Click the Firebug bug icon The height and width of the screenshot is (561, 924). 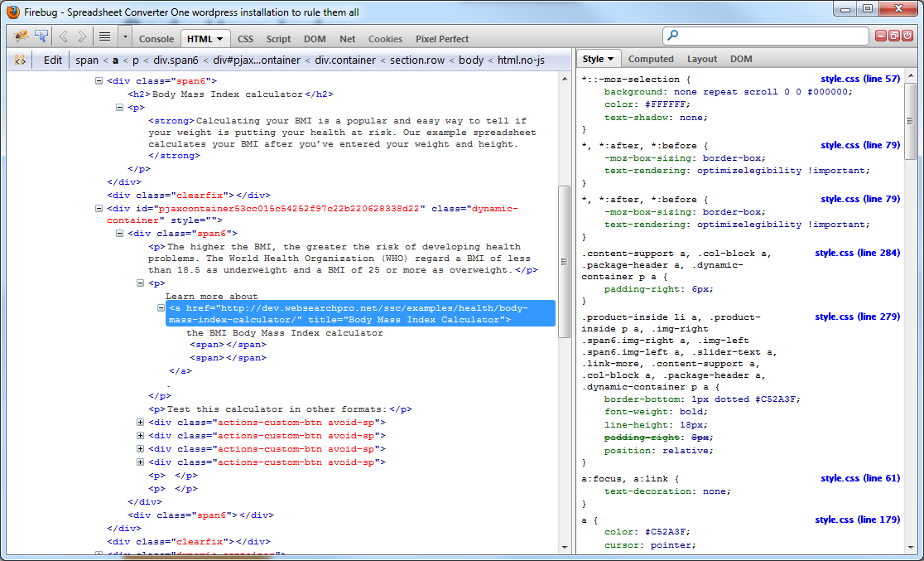(x=22, y=36)
